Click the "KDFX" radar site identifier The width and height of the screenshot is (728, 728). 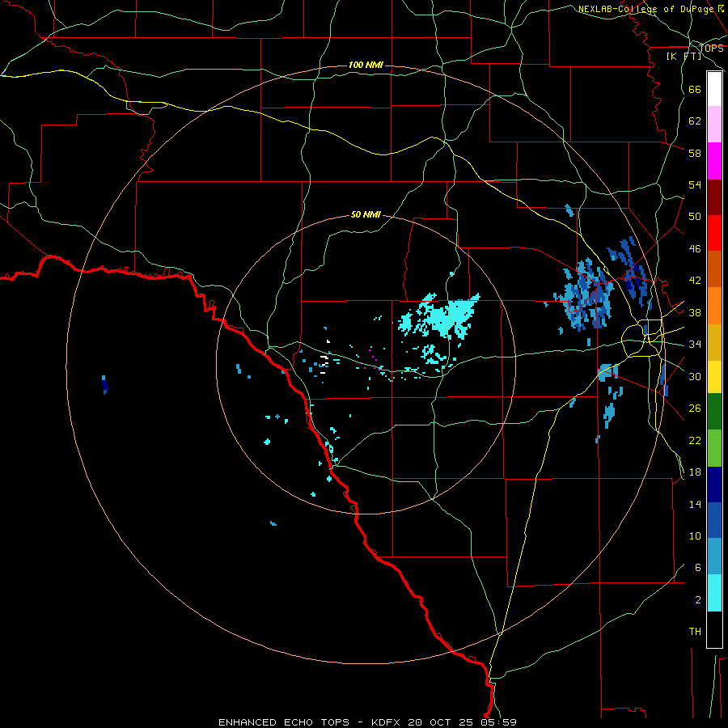click(387, 722)
